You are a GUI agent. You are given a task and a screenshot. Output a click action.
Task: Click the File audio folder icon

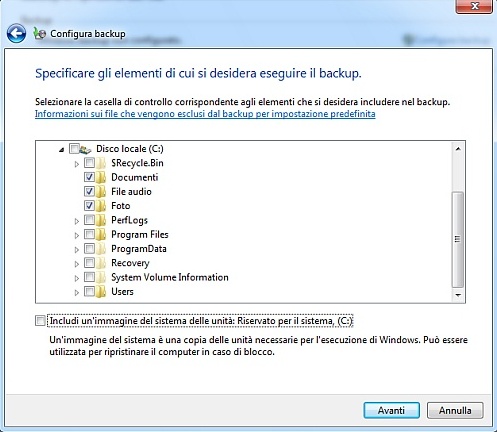(x=101, y=192)
